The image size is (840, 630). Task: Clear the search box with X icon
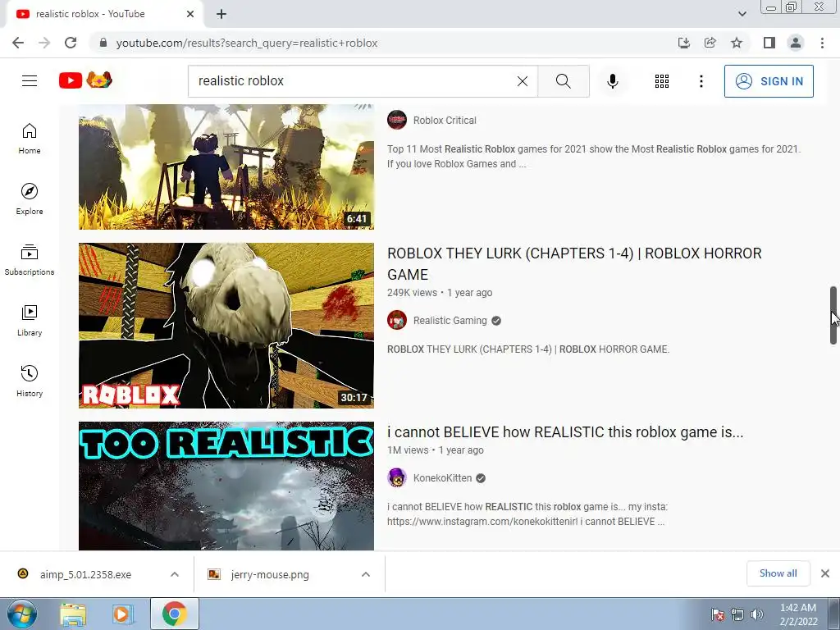pyautogui.click(x=523, y=81)
